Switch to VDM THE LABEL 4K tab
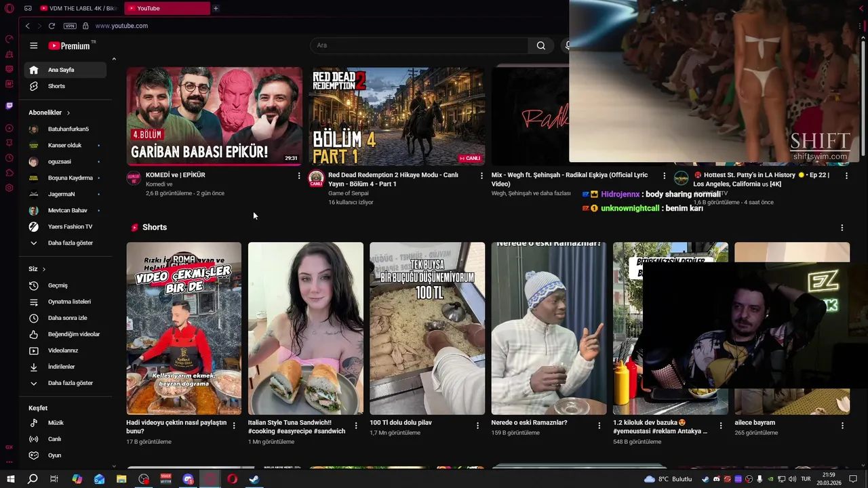Image resolution: width=868 pixels, height=488 pixels. coord(78,8)
